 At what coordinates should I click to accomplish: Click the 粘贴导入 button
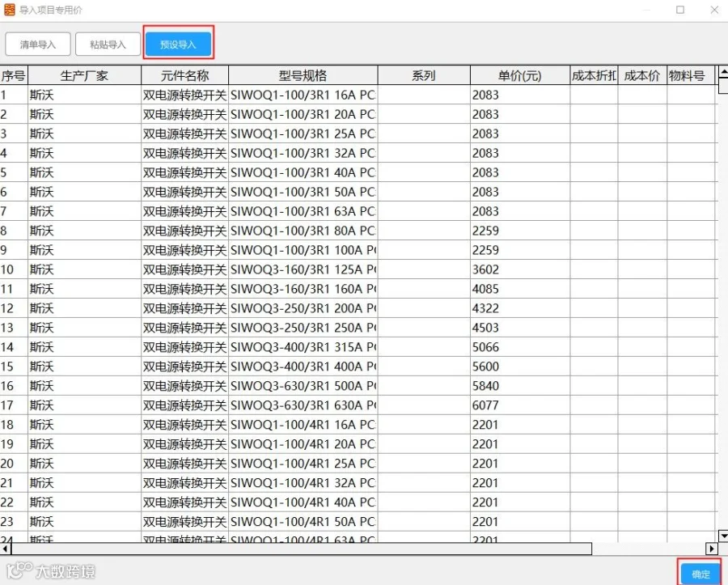(108, 45)
